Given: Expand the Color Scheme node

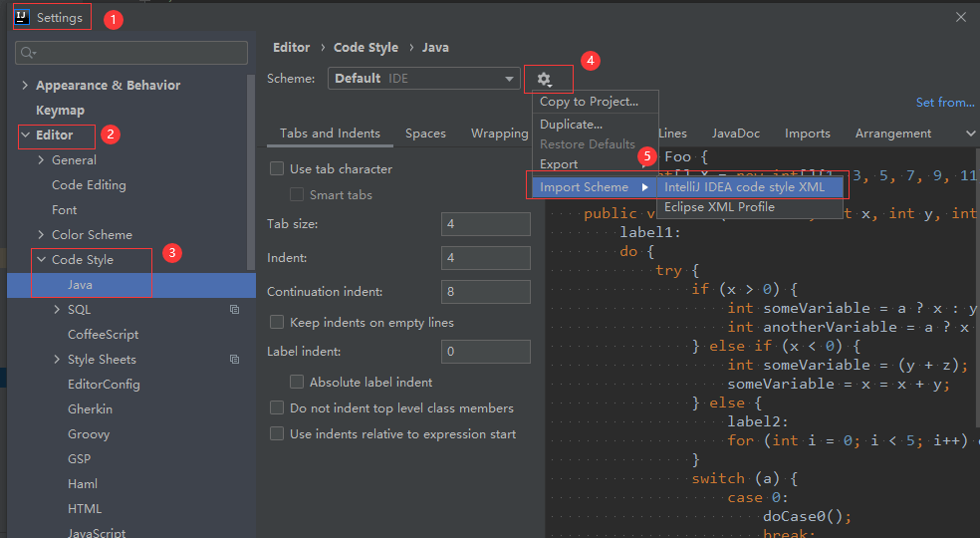Looking at the screenshot, I should coord(41,234).
